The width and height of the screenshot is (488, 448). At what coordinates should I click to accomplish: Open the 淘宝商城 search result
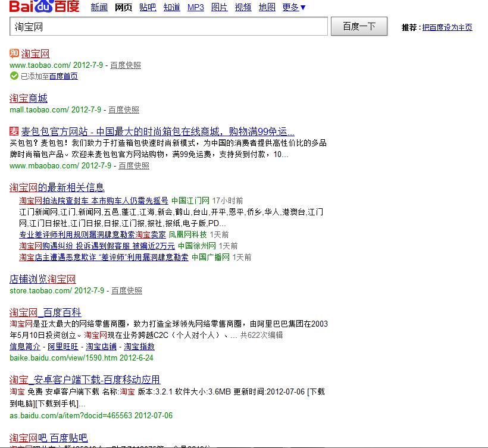point(29,99)
